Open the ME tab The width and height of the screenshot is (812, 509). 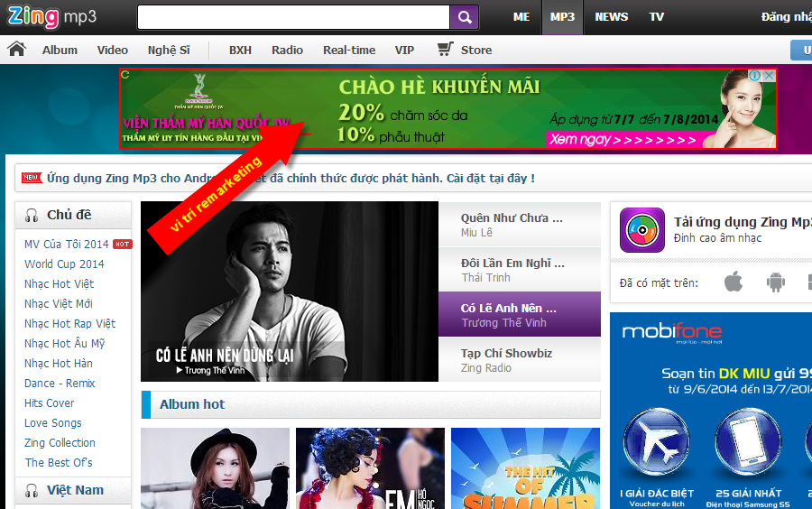(x=521, y=17)
